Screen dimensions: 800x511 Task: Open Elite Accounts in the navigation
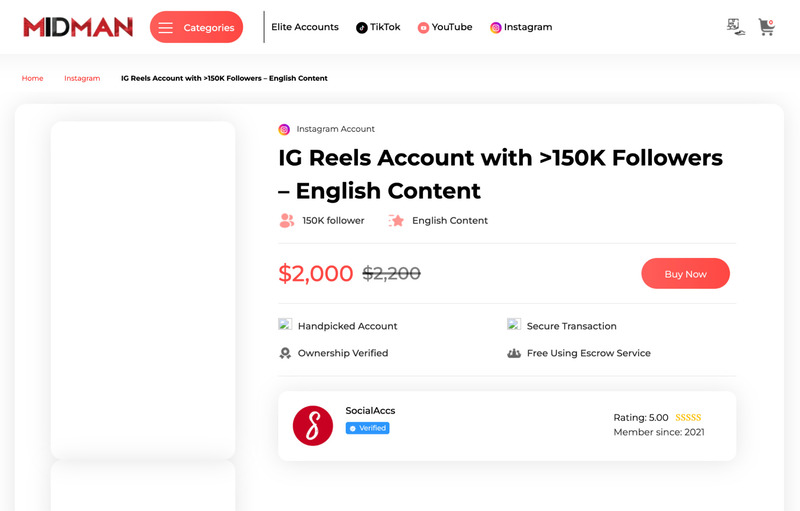point(305,27)
